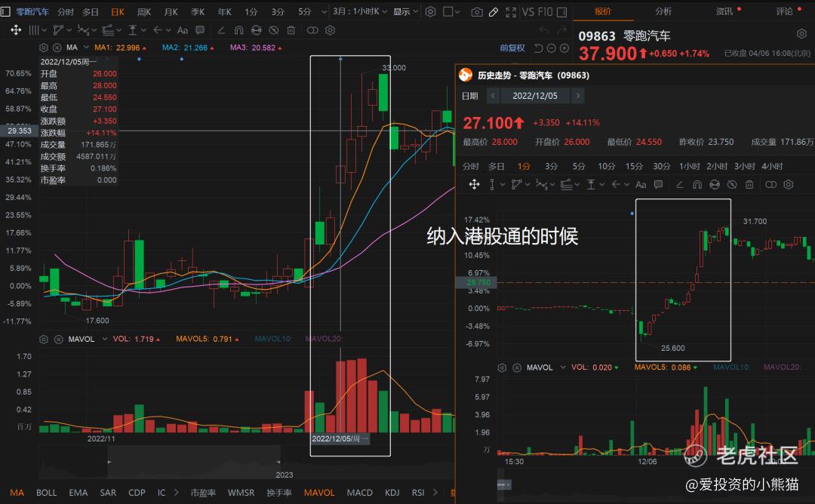
Task: Open F10 company info
Action: coord(545,11)
